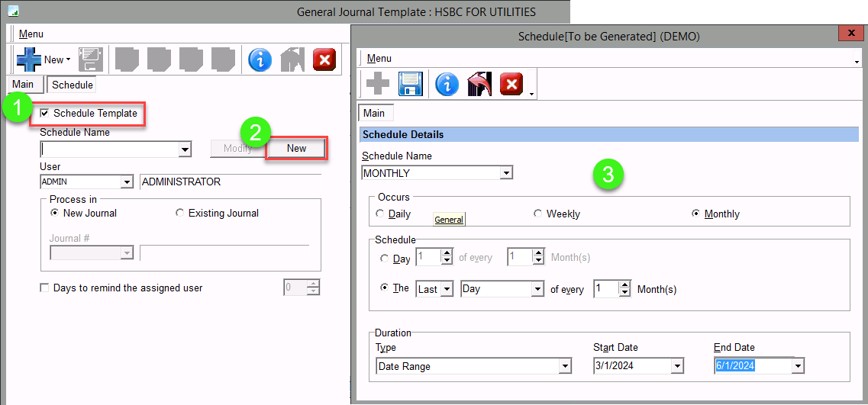Select the Weekly occurrence option
The height and width of the screenshot is (405, 868).
[x=538, y=214]
